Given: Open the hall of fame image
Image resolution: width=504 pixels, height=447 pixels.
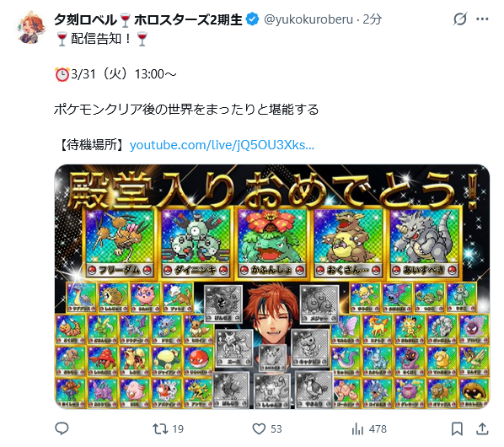Looking at the screenshot, I should tap(272, 287).
